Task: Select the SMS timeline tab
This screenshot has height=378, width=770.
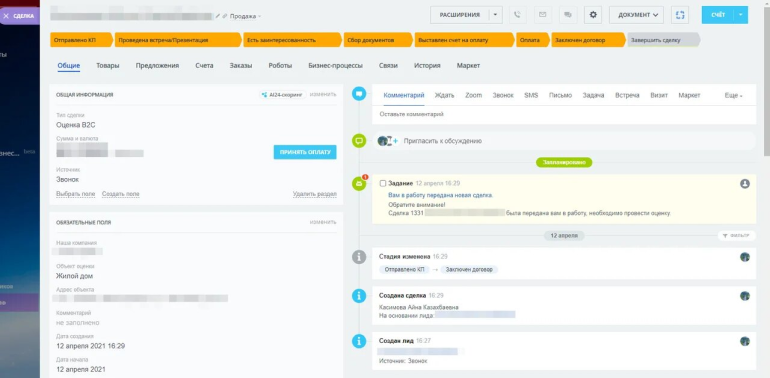Action: pos(531,95)
